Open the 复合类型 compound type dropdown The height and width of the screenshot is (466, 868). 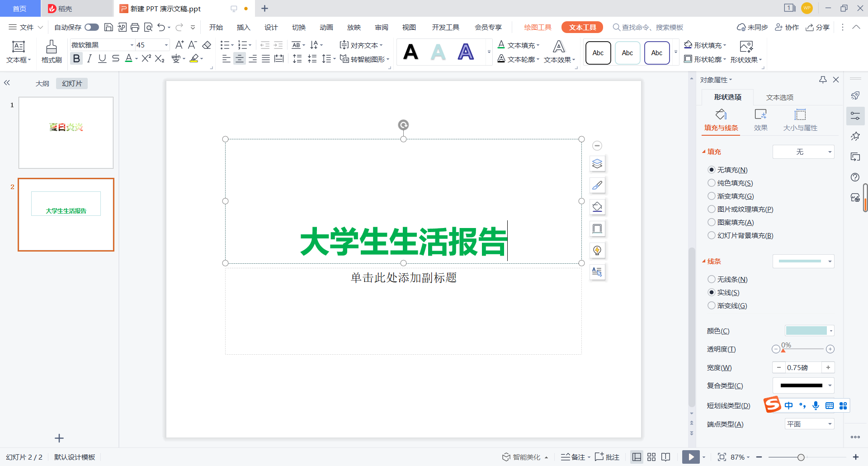pos(803,385)
